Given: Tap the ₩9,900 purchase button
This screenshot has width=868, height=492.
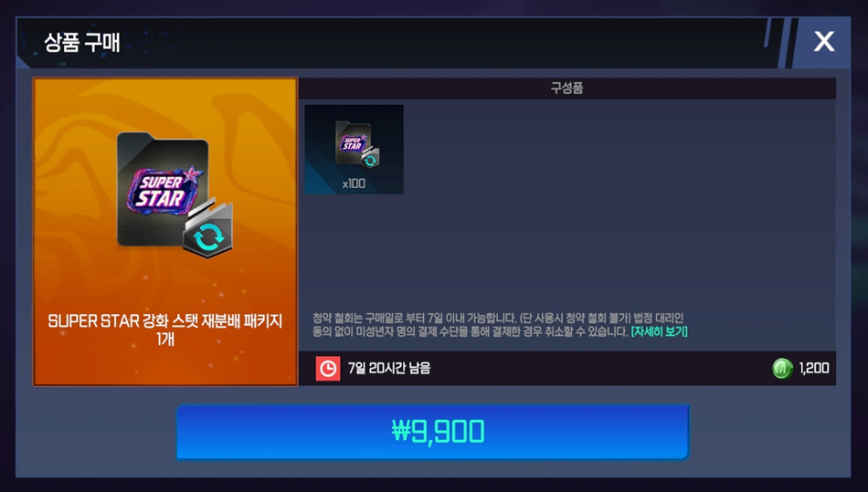Looking at the screenshot, I should click(433, 432).
